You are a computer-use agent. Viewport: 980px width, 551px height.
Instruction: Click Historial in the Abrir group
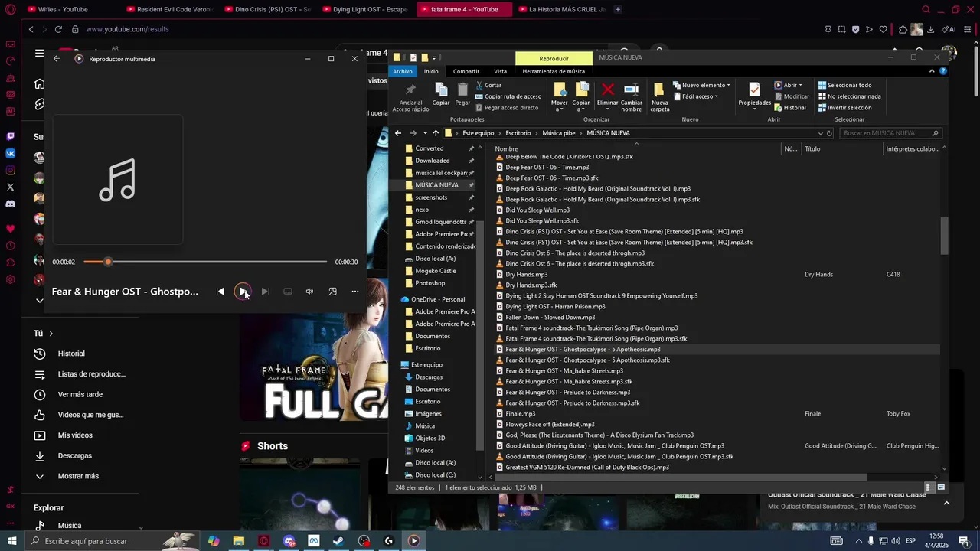790,108
